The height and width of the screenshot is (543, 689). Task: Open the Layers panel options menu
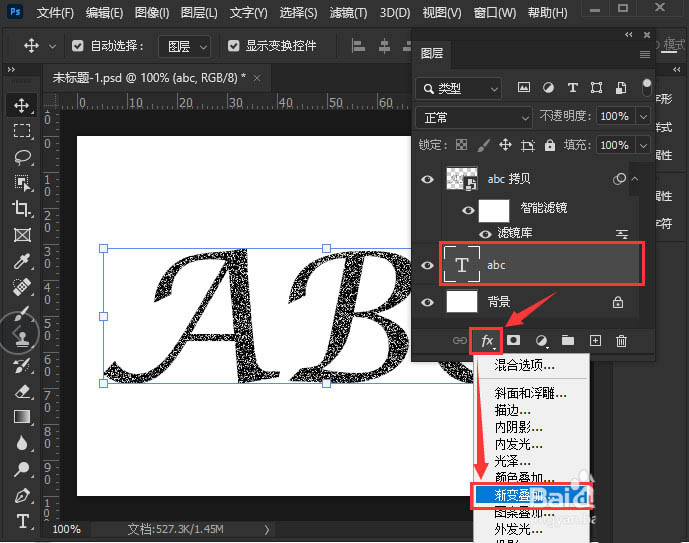click(x=645, y=54)
